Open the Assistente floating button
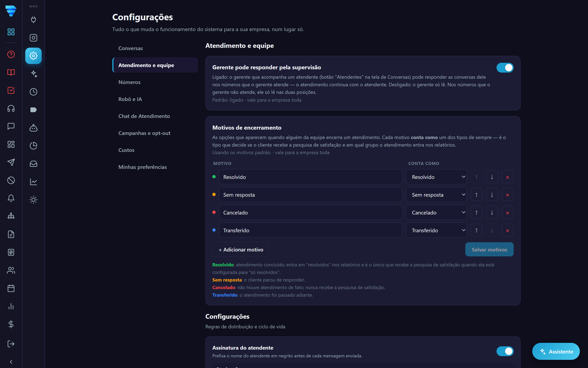 556,351
